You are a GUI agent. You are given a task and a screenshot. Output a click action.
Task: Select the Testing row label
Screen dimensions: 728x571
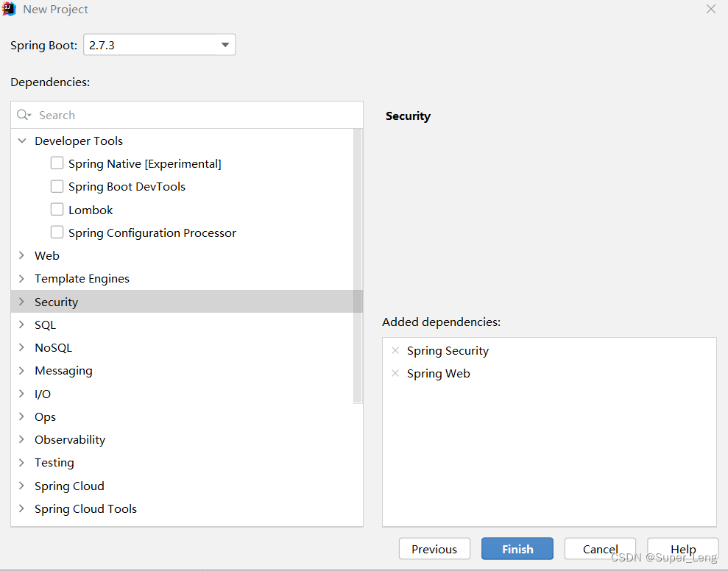[x=54, y=462]
